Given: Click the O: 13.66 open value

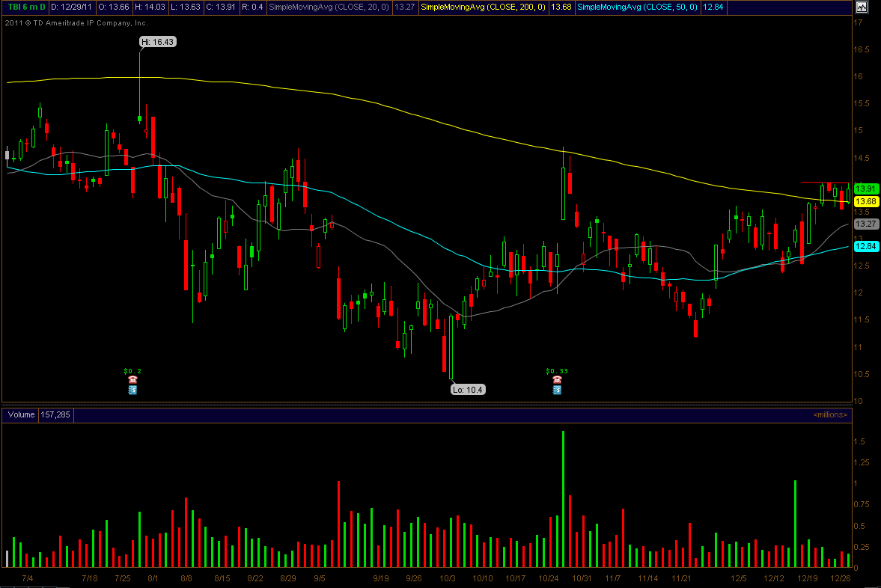Looking at the screenshot, I should coord(114,7).
